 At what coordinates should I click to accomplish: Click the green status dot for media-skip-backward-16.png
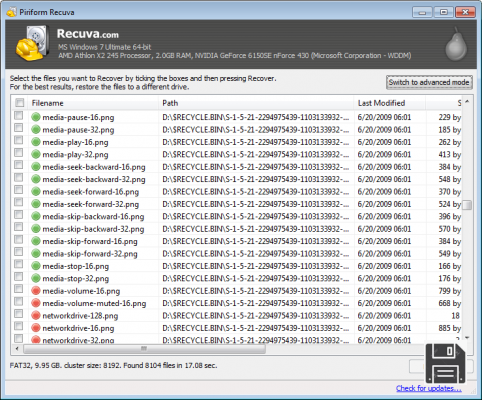pos(36,216)
